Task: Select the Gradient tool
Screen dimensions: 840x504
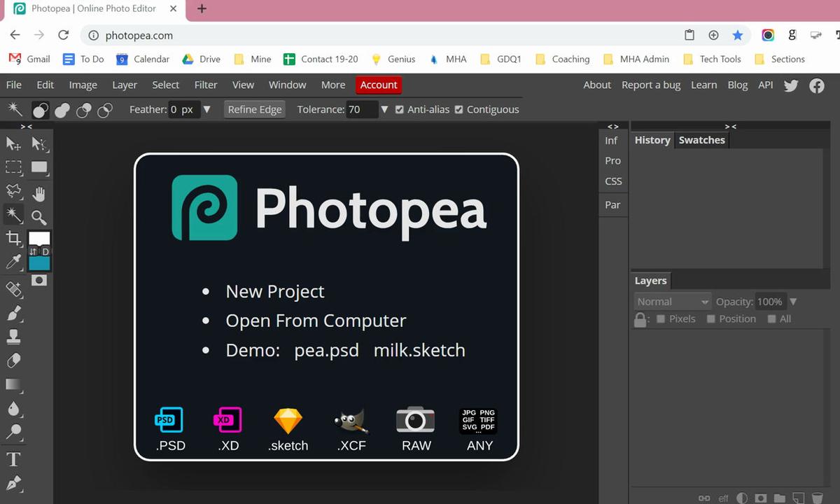Action: 13,385
